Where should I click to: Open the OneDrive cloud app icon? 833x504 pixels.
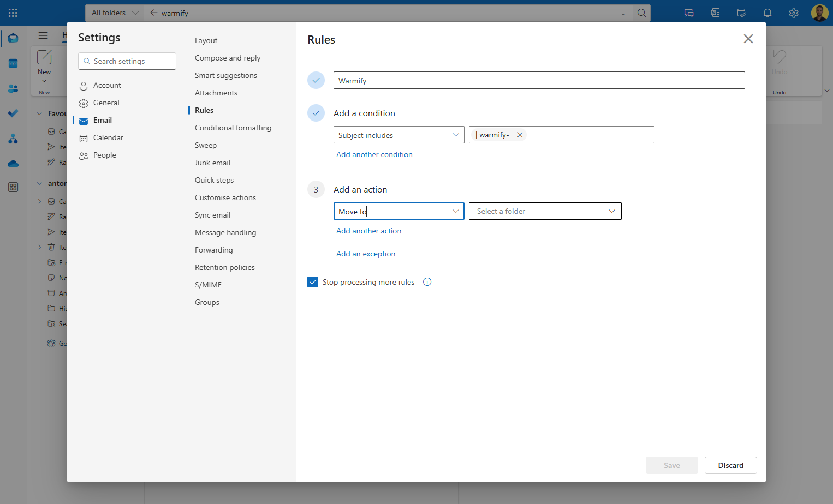[13, 164]
